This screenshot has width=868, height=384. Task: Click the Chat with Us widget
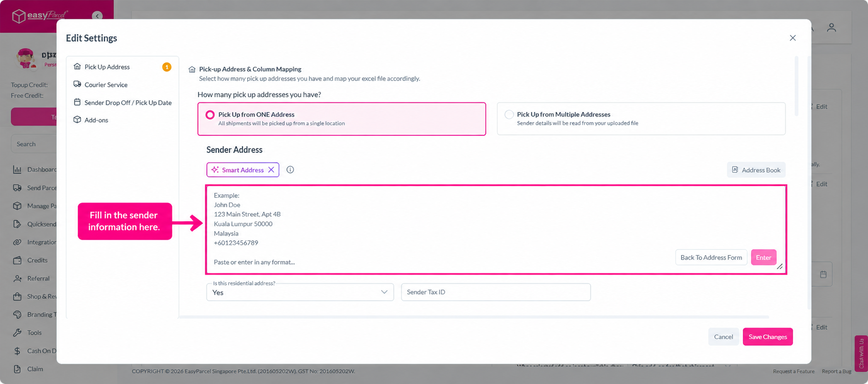[861, 353]
